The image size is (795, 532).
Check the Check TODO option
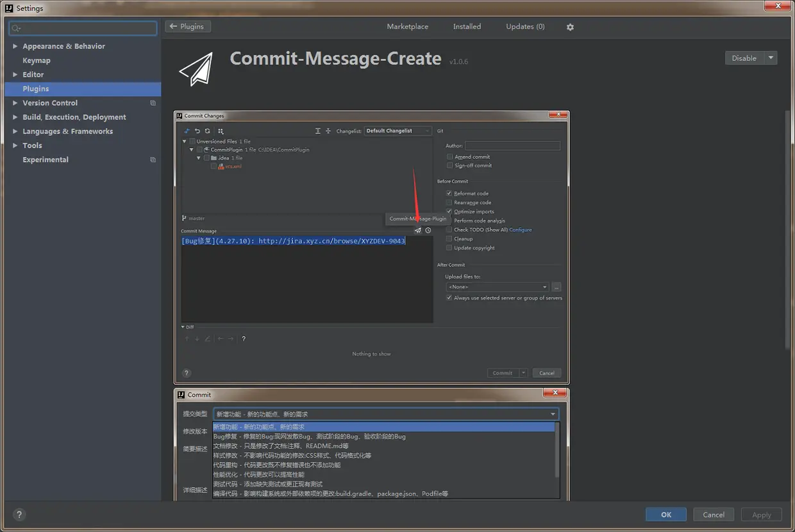coord(449,229)
